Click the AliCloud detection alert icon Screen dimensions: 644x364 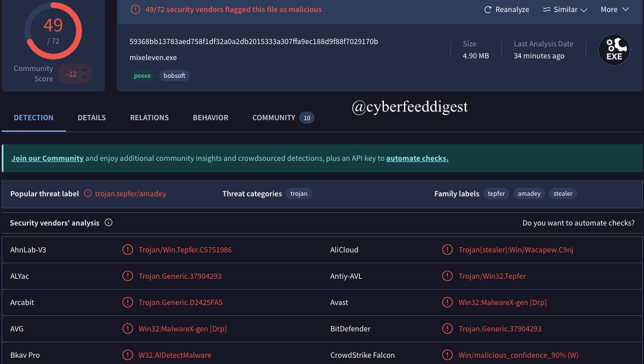point(447,250)
